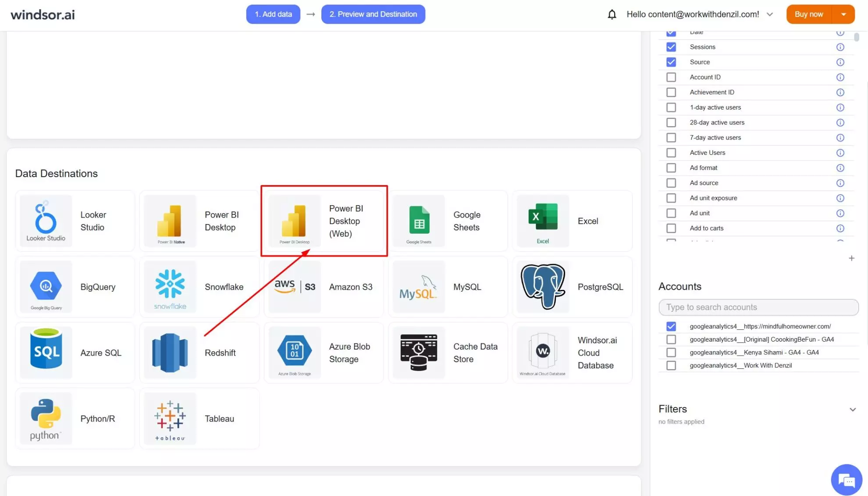868x496 pixels.
Task: Go to step 1. Add data
Action: tap(273, 14)
